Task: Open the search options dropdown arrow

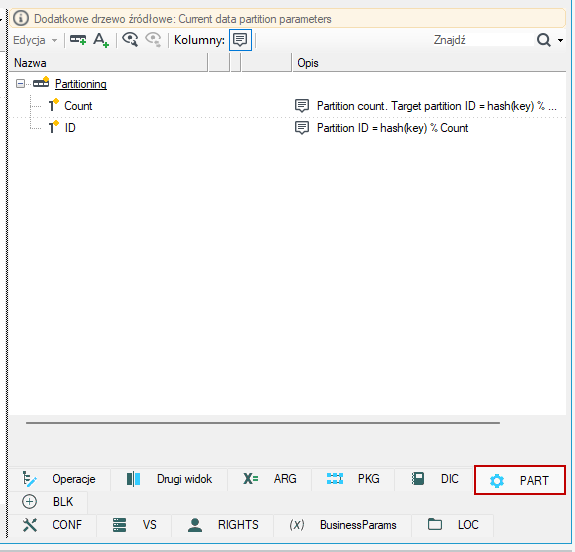Action: [x=560, y=40]
